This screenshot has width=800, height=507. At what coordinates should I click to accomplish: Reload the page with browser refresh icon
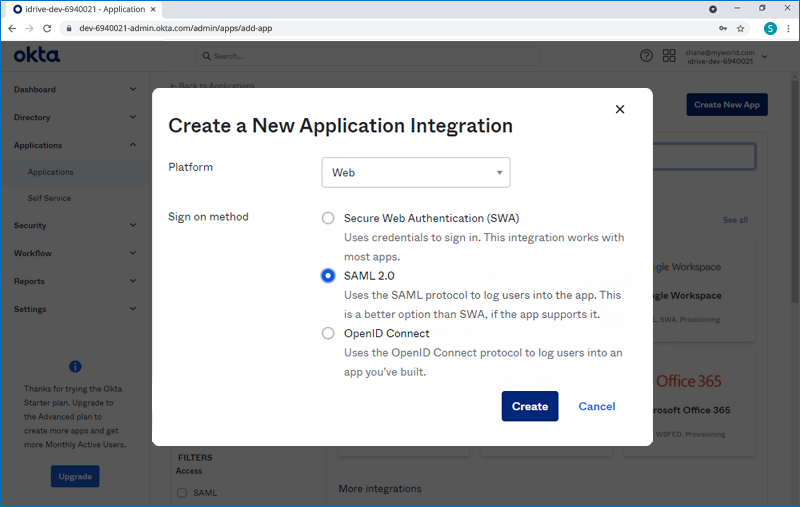47,28
